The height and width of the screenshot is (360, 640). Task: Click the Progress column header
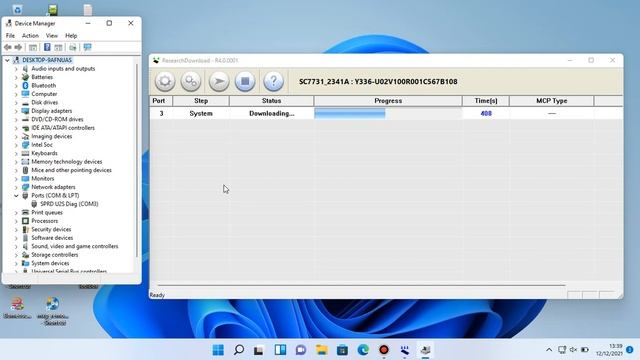coord(388,101)
